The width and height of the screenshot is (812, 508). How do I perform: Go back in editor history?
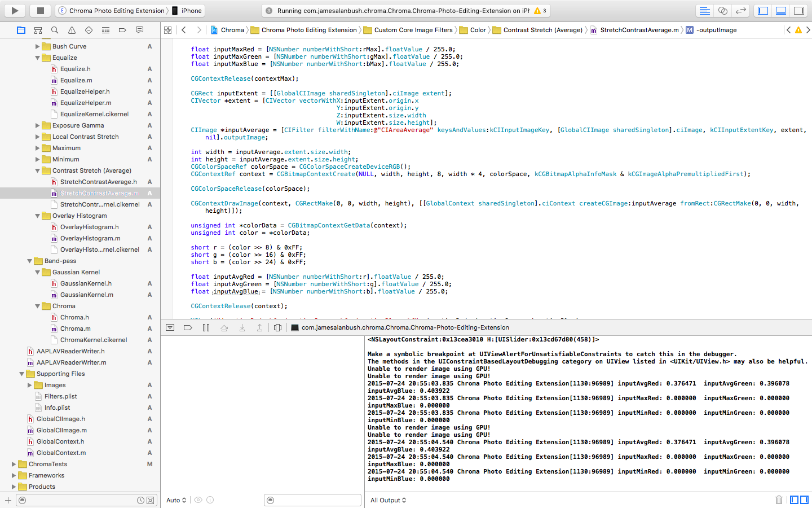184,30
